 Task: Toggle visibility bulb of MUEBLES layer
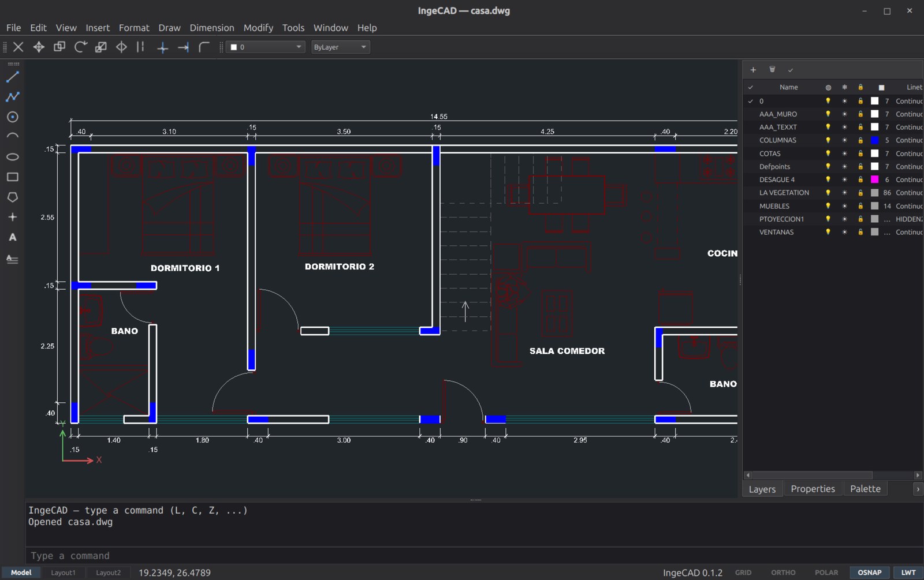[828, 206]
